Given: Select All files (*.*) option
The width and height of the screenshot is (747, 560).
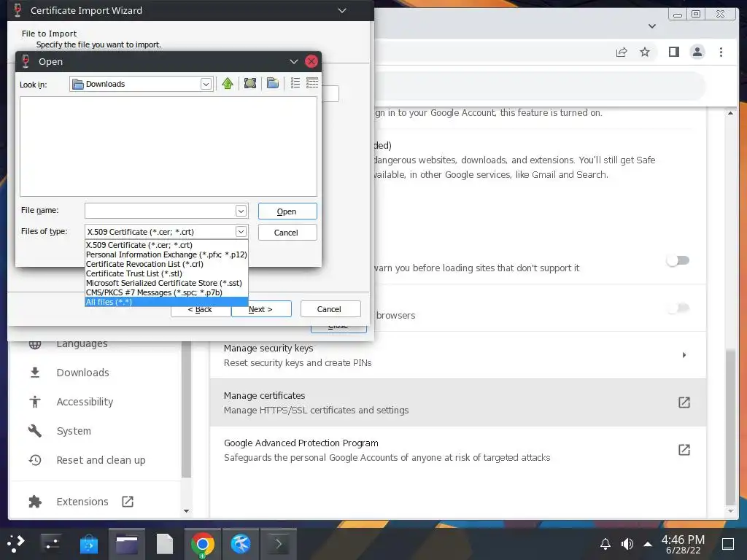Looking at the screenshot, I should (166, 302).
